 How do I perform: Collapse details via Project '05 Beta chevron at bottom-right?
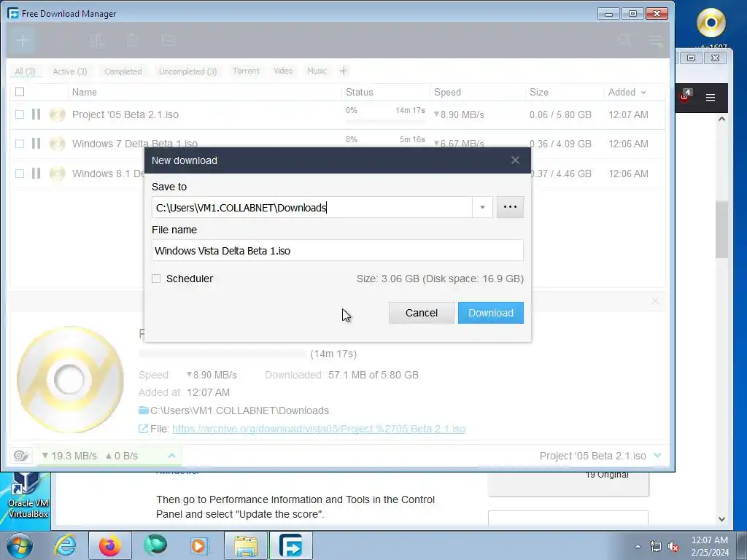pyautogui.click(x=658, y=455)
